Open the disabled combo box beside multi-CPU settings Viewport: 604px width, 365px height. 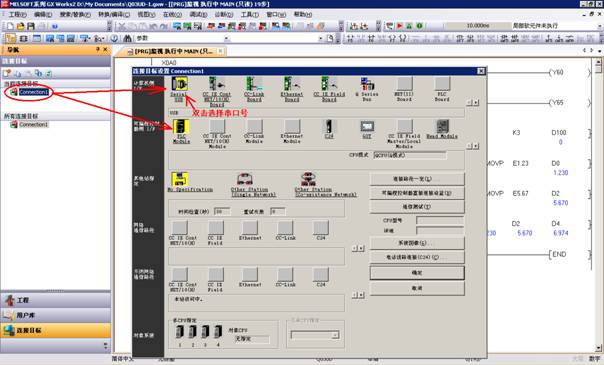coord(315,335)
